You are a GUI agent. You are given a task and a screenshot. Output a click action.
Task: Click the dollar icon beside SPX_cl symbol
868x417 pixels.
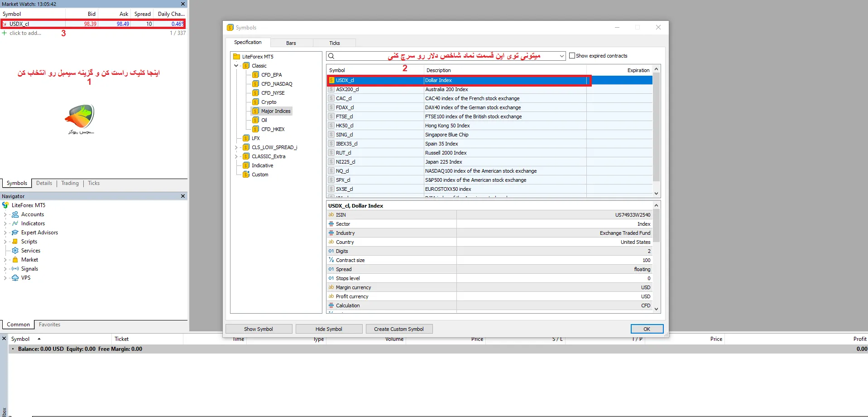(331, 180)
